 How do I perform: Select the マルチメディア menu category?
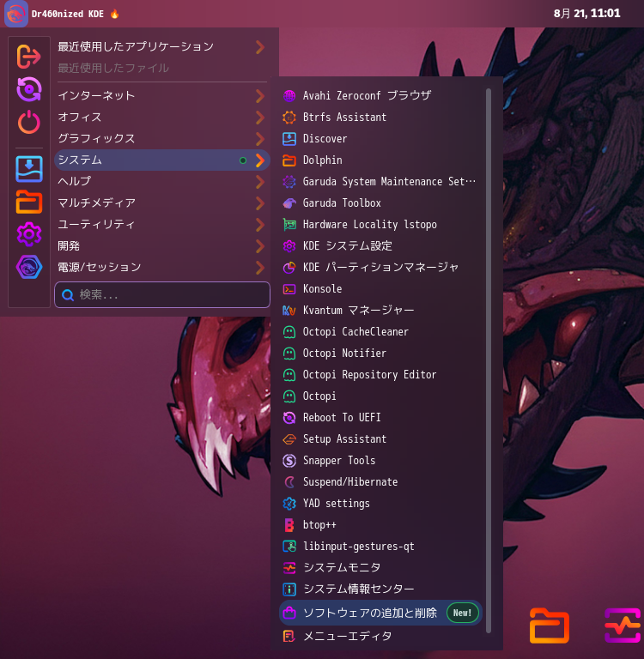click(x=162, y=203)
